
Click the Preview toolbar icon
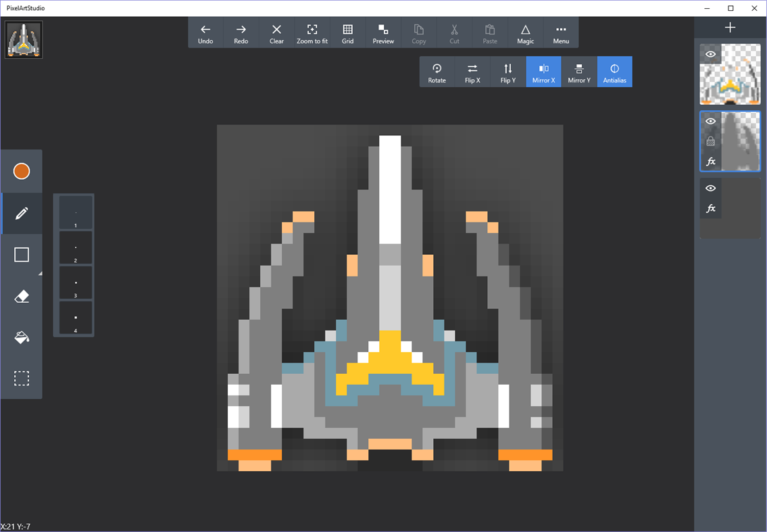point(383,32)
